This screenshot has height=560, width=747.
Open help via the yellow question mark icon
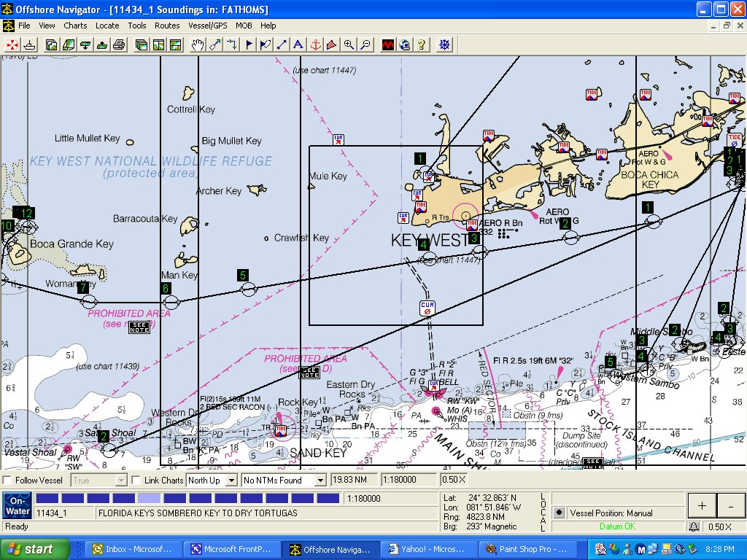pyautogui.click(x=421, y=44)
